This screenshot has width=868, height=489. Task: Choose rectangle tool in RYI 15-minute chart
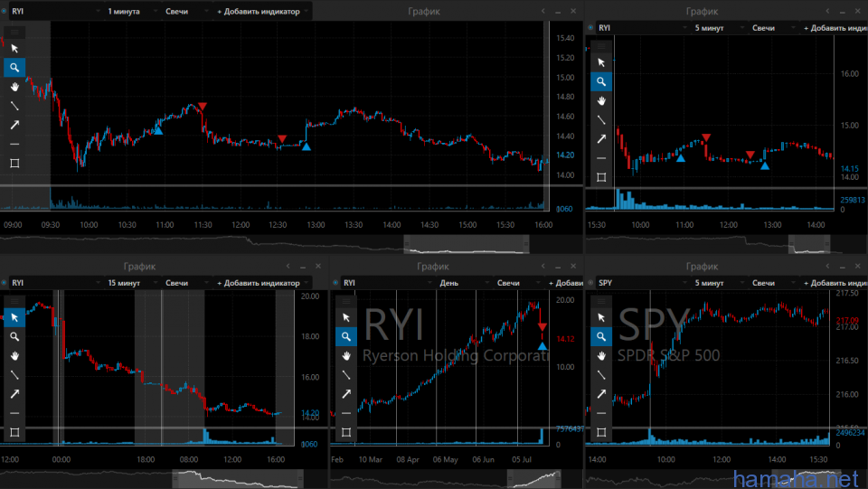14,432
